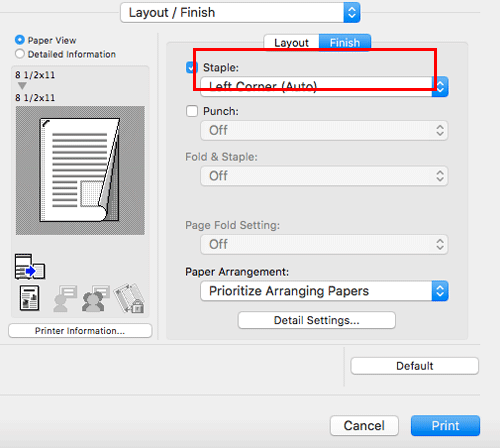Click the Printer Information... button
This screenshot has height=448, width=500.
80,331
